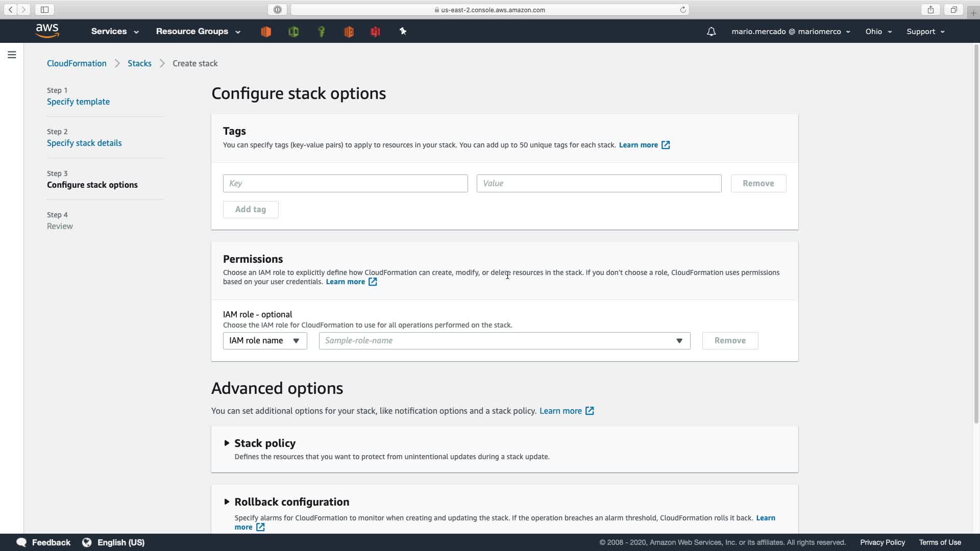Open the Sample-role-name combo box
The height and width of the screenshot is (551, 980).
point(504,341)
